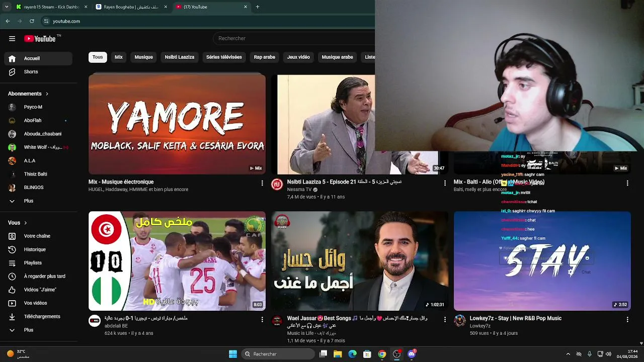Image resolution: width=644 pixels, height=362 pixels.
Task: Play the Tunisia vs Nigeria summary thumbnail
Action: tap(177, 261)
